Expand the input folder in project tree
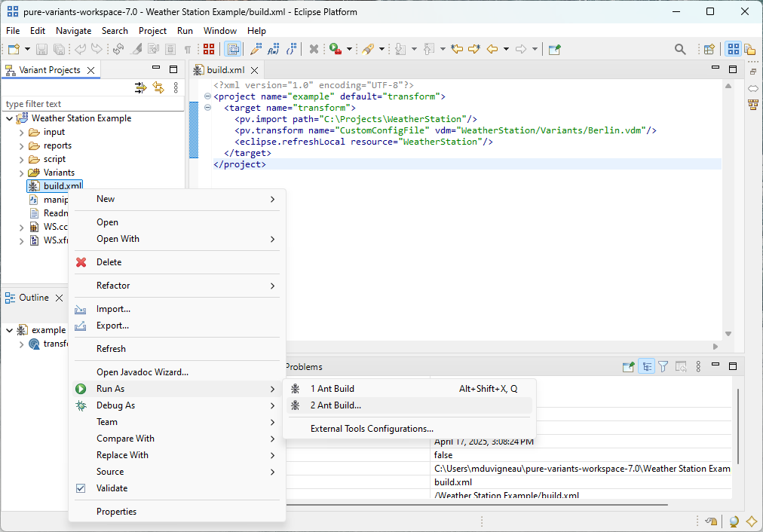Screen dimensions: 763x532 (22, 132)
